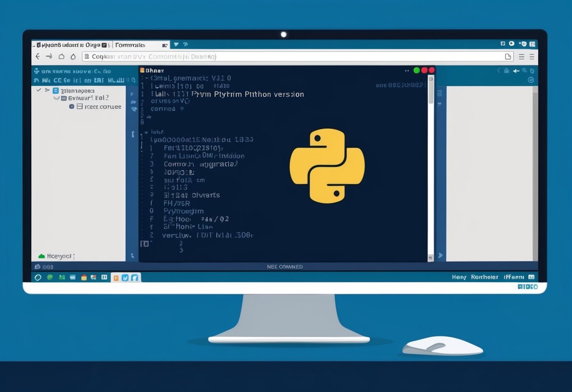Click the folder icon in the right panel toolbar
Image resolution: width=572 pixels, height=392 pixels.
[x=506, y=71]
